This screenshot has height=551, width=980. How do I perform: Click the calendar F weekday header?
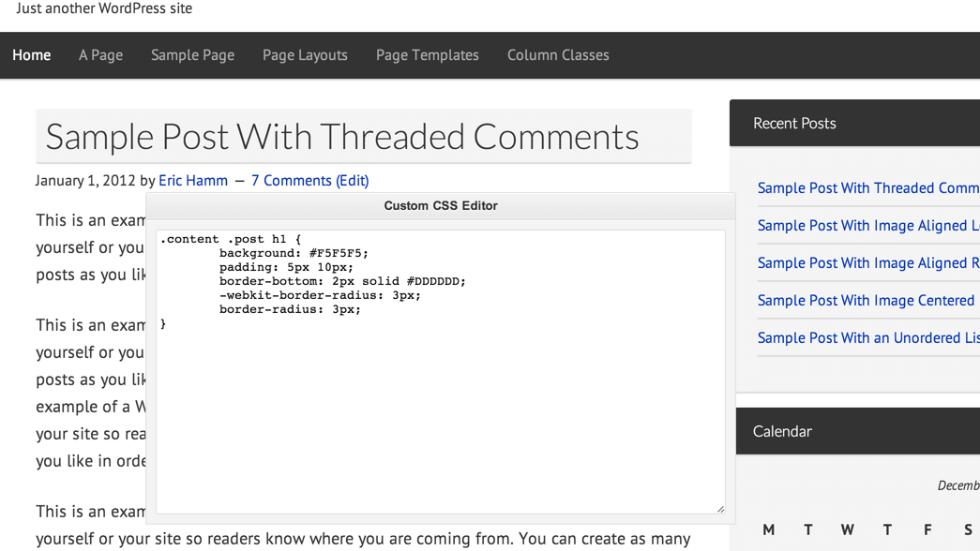tap(927, 529)
